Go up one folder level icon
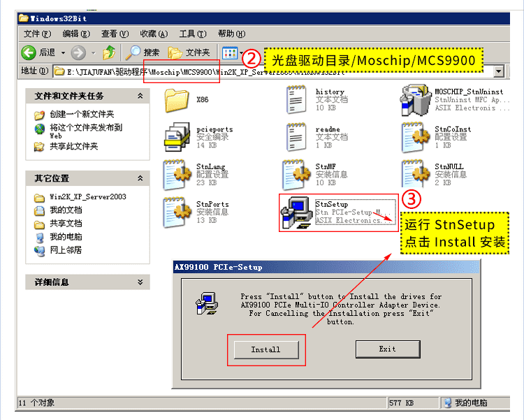This screenshot has height=420, width=524. tap(109, 52)
